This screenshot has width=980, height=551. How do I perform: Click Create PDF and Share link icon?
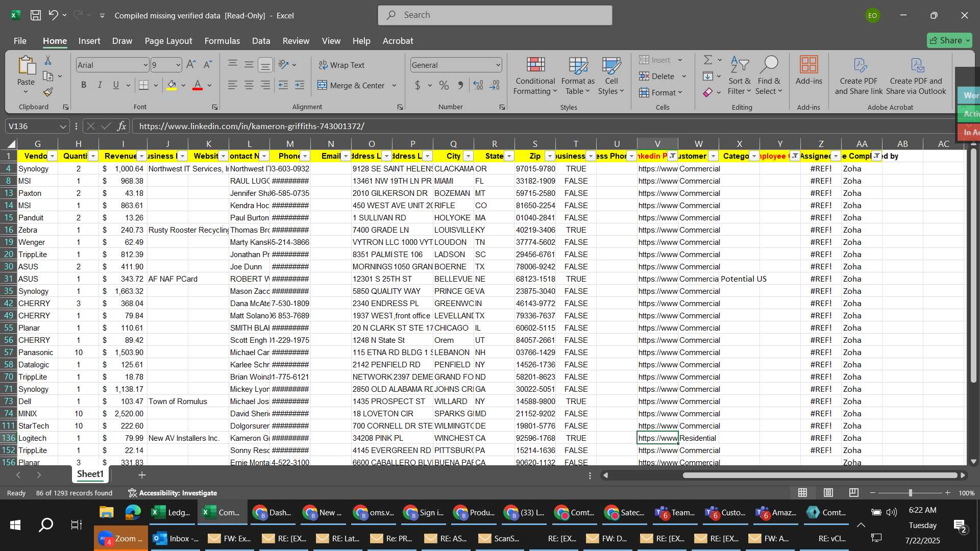[859, 76]
